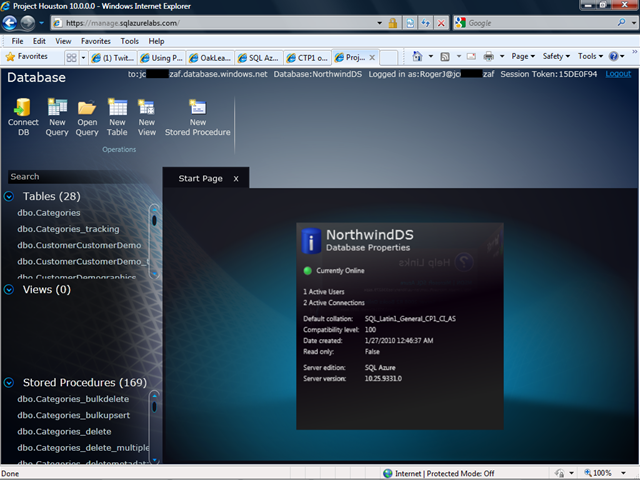Stop page loading with red X
Image resolution: width=640 pixels, height=480 pixels.
[441, 23]
